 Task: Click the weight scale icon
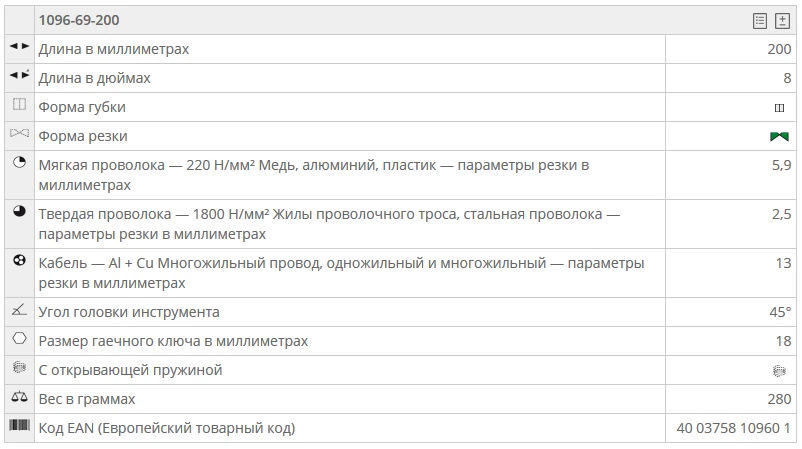click(19, 398)
